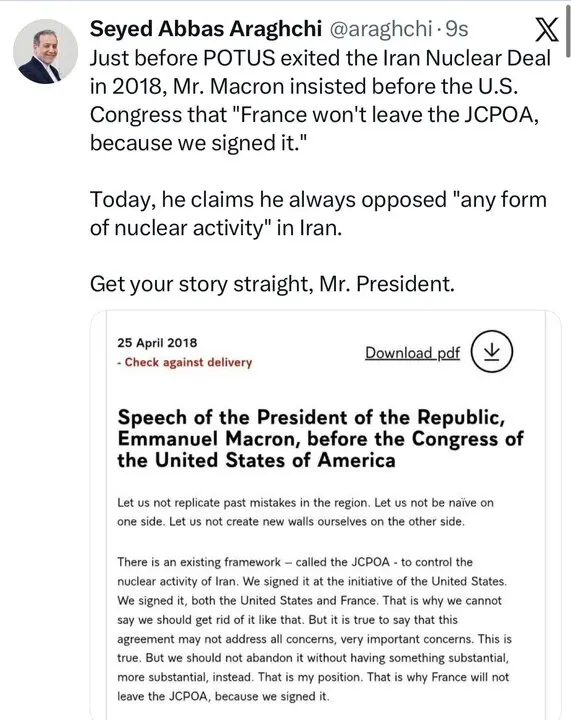Click the 9s post timestamp
Image resolution: width=571 pixels, height=720 pixels.
[x=457, y=29]
